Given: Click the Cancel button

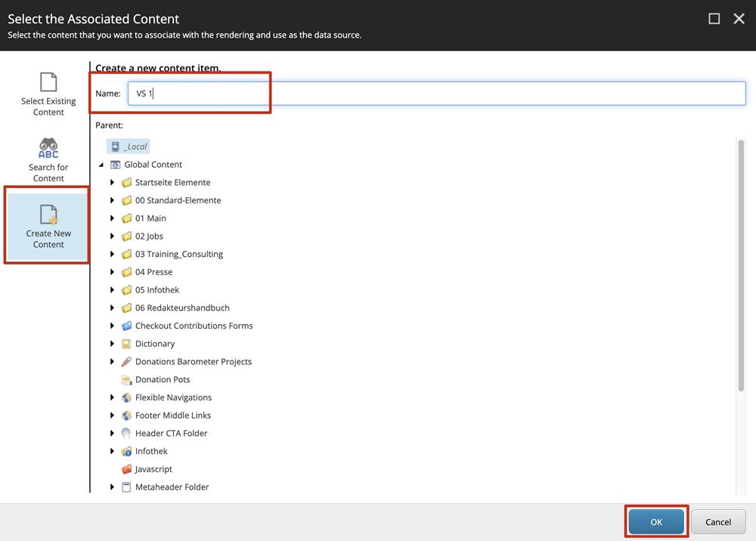Looking at the screenshot, I should tap(717, 522).
